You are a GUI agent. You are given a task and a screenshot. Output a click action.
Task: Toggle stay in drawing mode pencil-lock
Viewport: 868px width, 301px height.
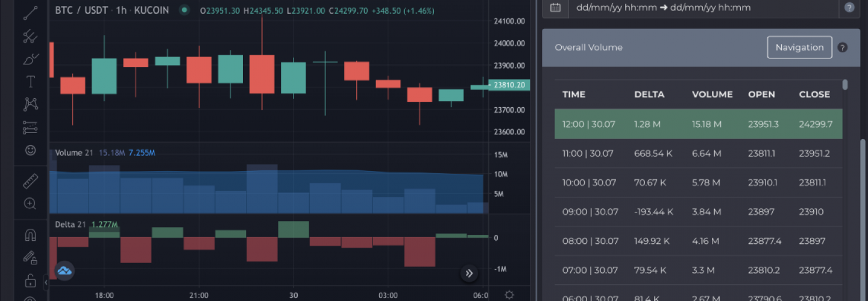[30, 258]
